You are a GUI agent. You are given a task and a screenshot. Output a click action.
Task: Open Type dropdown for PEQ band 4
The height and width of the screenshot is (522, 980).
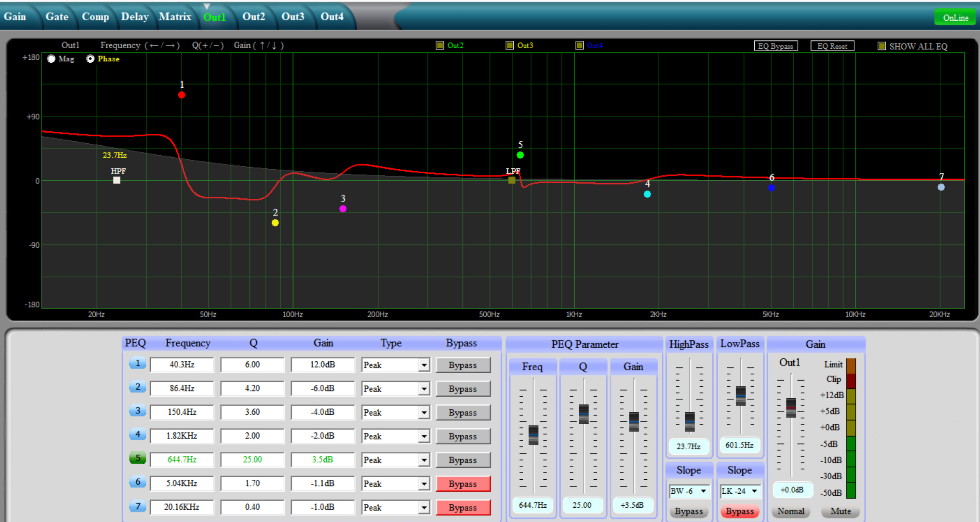coord(424,436)
